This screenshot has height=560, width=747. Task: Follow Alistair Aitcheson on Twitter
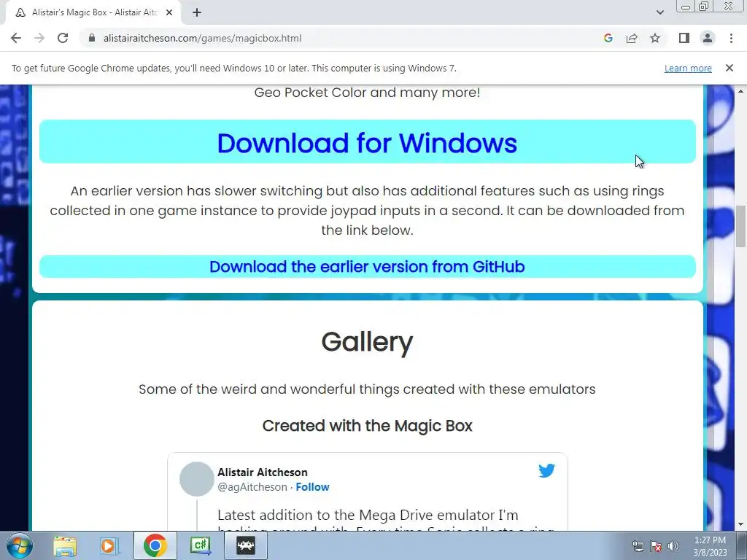[x=312, y=487]
